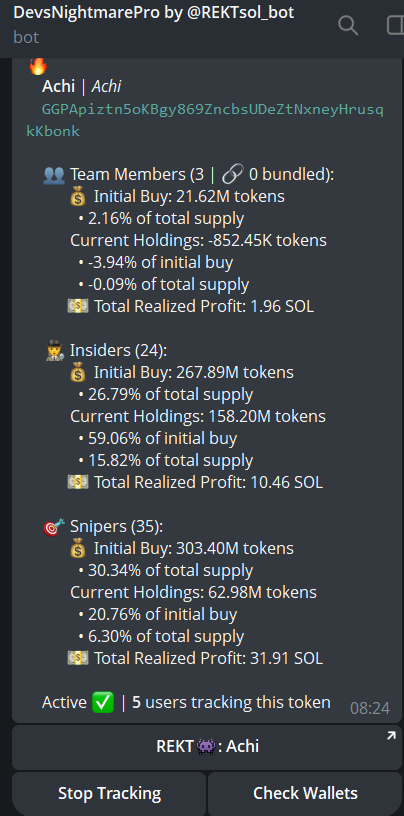
Task: Click the bold Achi token name
Action: point(58,86)
